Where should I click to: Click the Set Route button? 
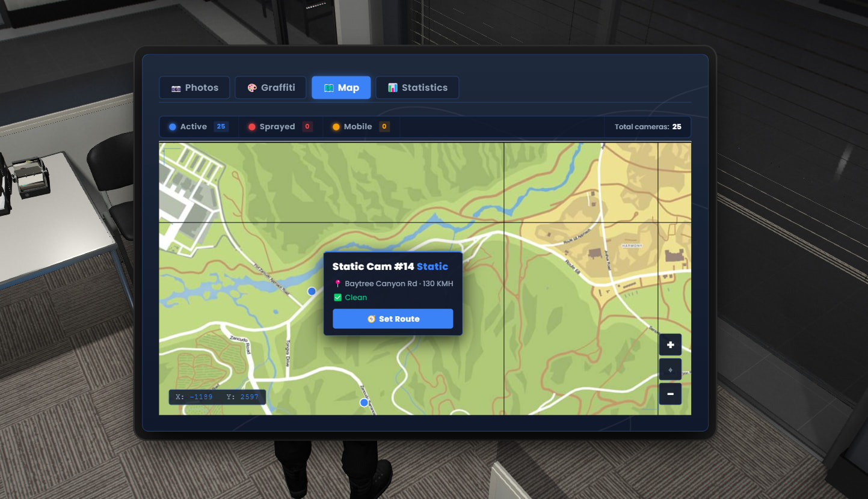(393, 319)
